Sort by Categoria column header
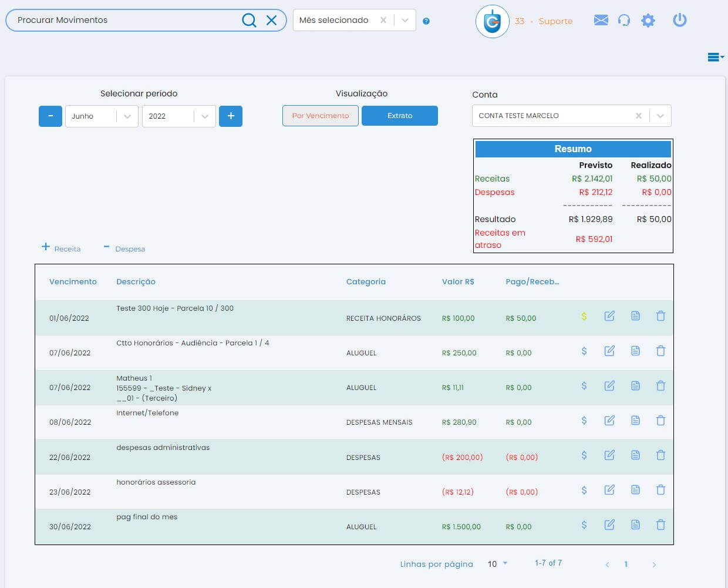The height and width of the screenshot is (588, 728). (366, 281)
